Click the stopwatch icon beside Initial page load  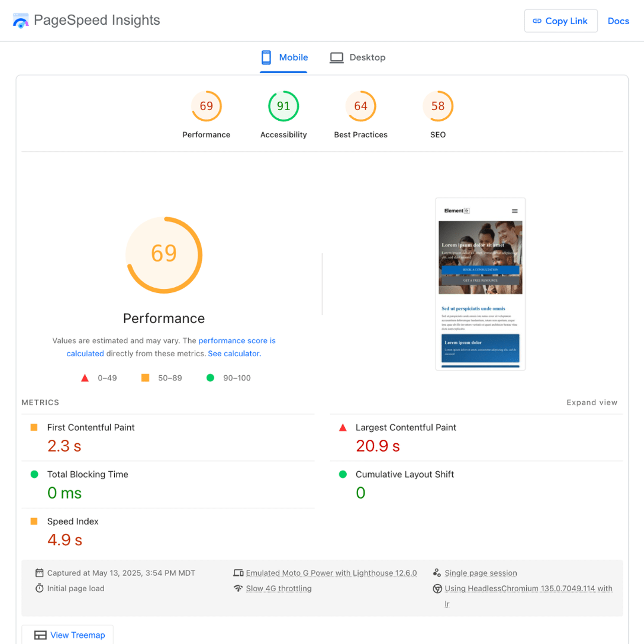tap(39, 588)
